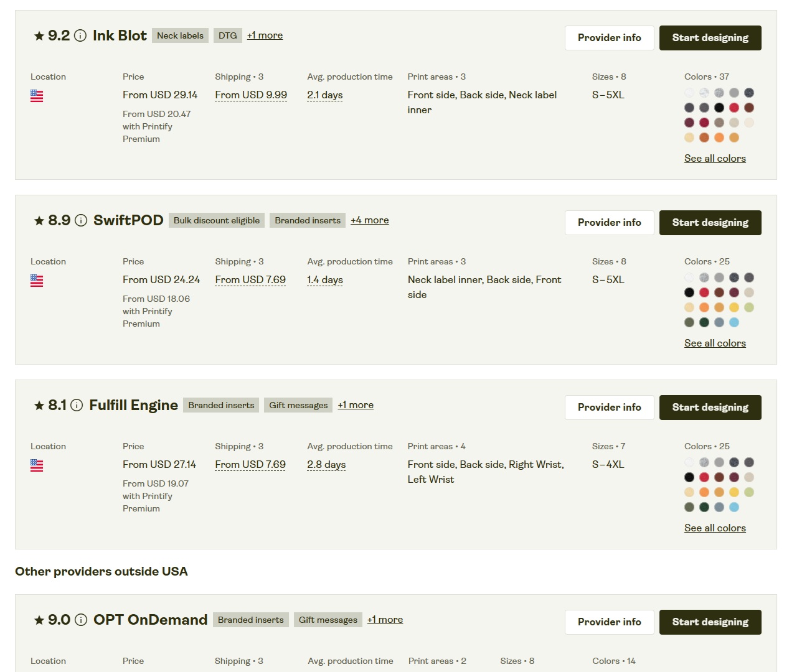Expand 'See all colors' for SwiftPOD
The image size is (797, 672).
tap(715, 343)
